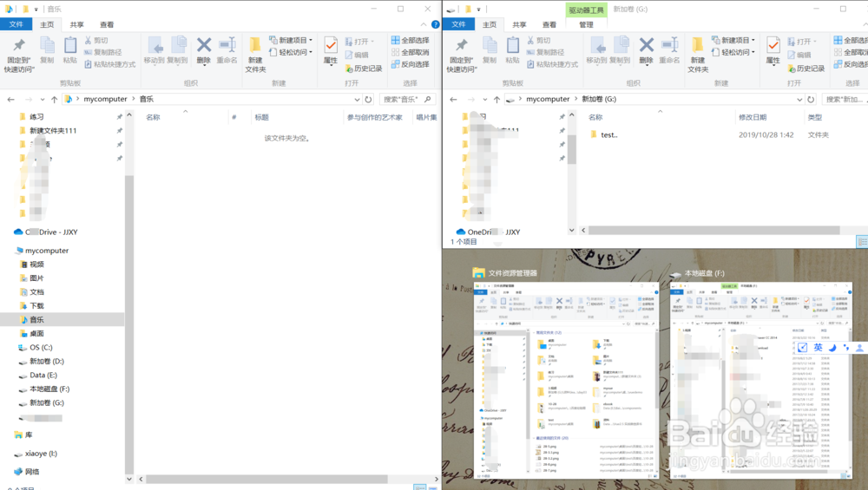Viewport: 868px width, 490px height.
Task: Open 文件 menu in 音乐 window
Action: [16, 24]
